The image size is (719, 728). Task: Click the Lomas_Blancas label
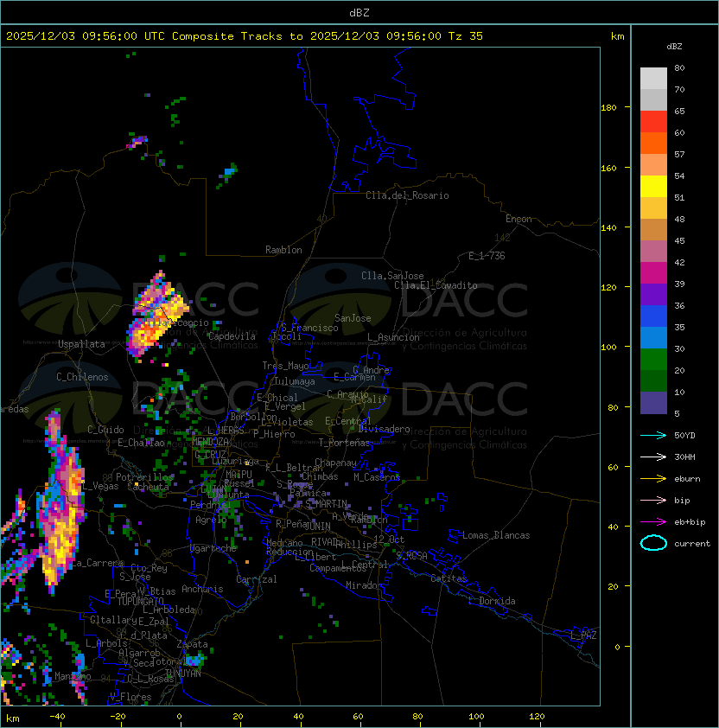(x=496, y=535)
